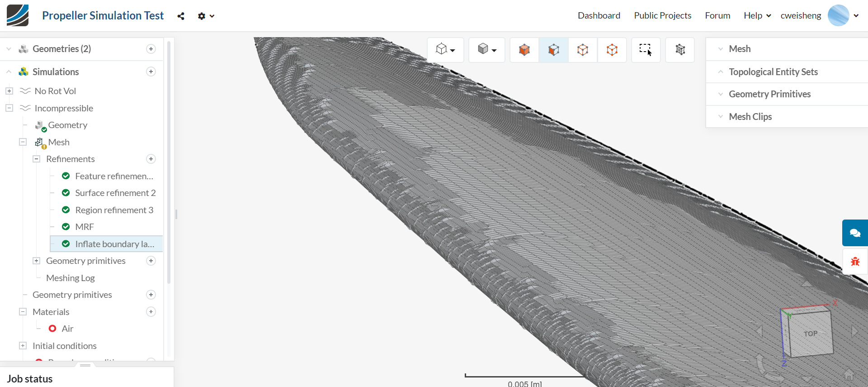868x387 pixels.
Task: Toggle the select faces mode
Action: tap(553, 49)
